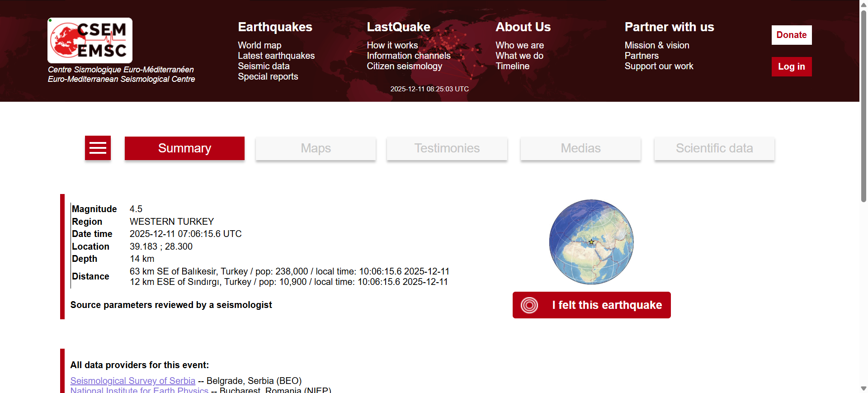
Task: Open Seismological Survey of Serbia link
Action: [133, 381]
